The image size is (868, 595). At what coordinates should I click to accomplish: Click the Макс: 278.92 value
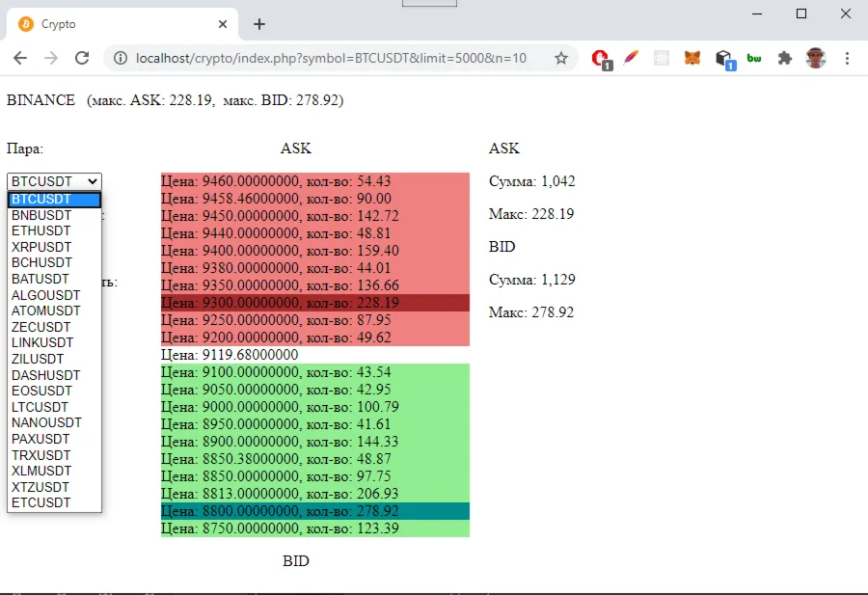[531, 312]
